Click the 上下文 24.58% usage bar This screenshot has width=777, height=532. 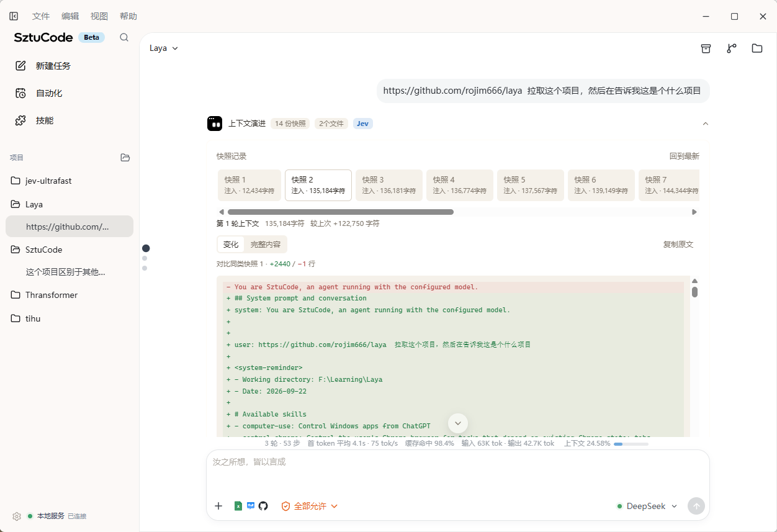pos(631,444)
